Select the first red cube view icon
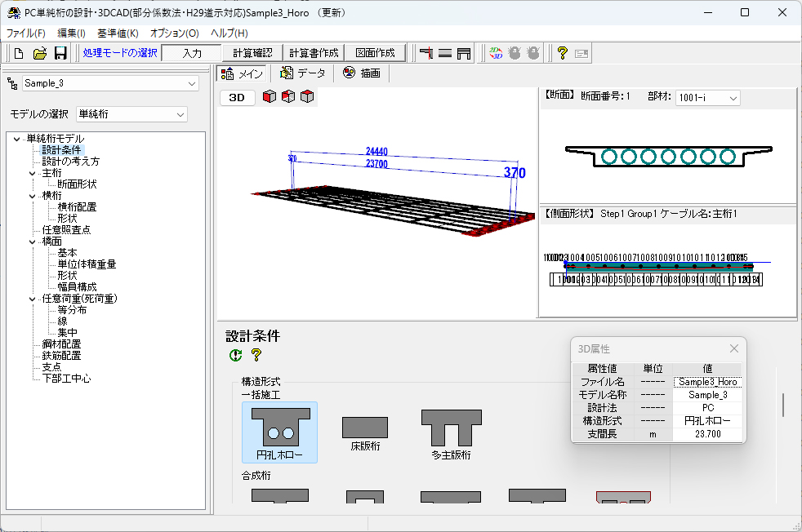The image size is (802, 532). click(x=270, y=96)
